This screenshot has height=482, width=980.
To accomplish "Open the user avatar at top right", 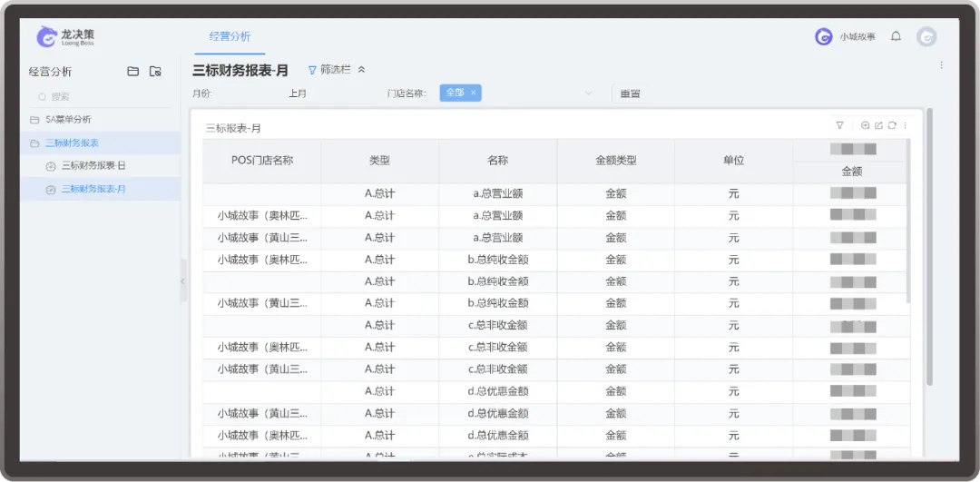I will click(x=926, y=37).
